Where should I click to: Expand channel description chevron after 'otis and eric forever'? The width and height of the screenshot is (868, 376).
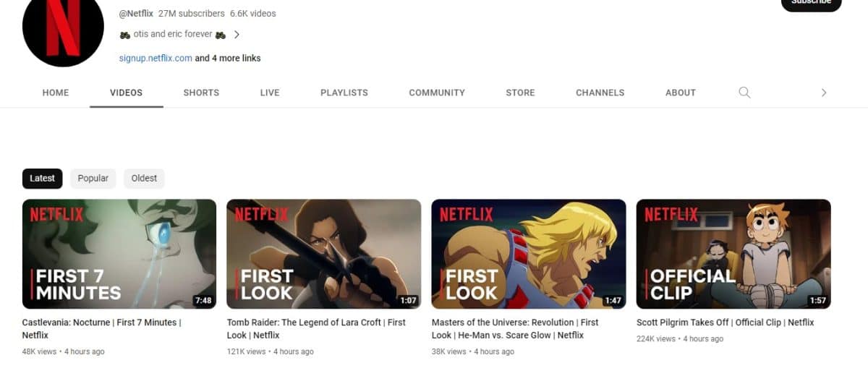click(237, 34)
